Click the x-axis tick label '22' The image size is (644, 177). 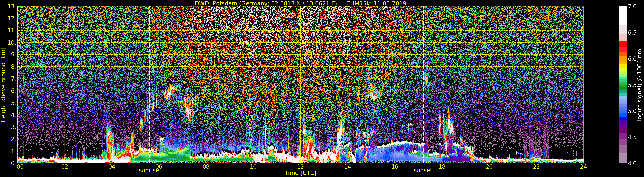click(536, 166)
